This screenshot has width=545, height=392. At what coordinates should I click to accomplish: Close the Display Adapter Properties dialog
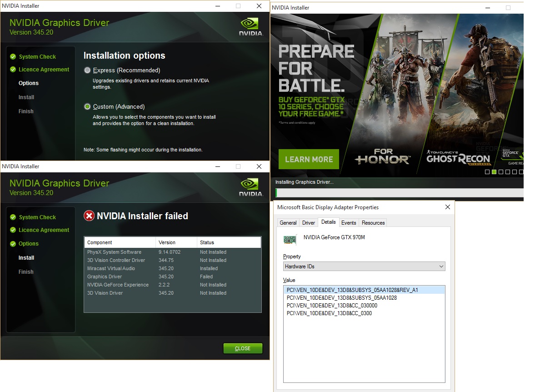point(448,207)
